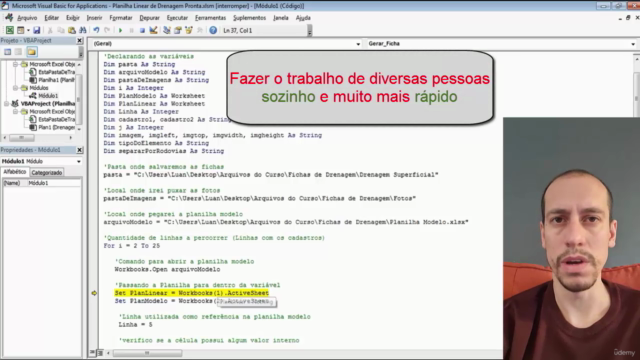Close the Propriedades - Módulo1 panel
This screenshot has width=640, height=360.
tap(80, 150)
